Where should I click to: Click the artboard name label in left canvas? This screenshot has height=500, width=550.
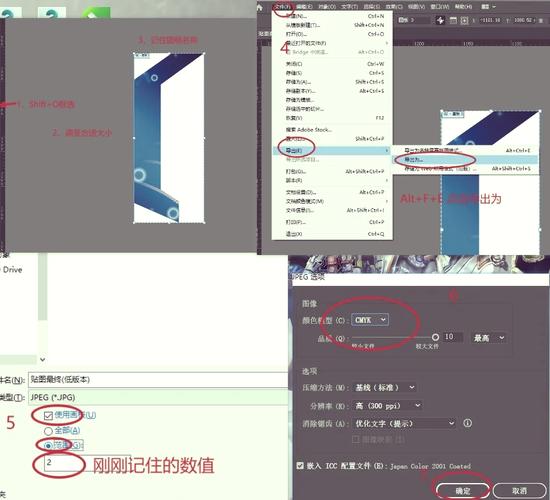click(x=142, y=55)
